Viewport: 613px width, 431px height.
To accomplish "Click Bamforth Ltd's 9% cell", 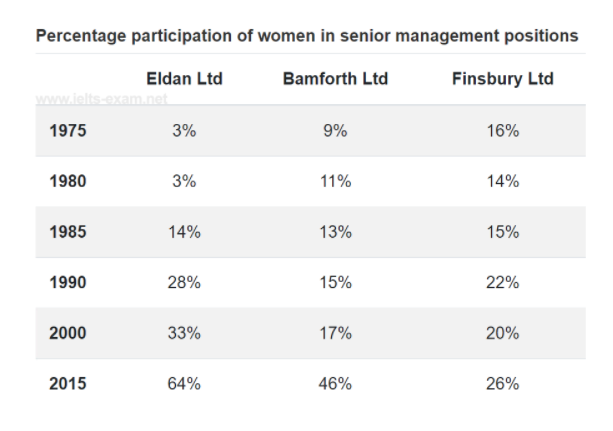I will 335,131.
